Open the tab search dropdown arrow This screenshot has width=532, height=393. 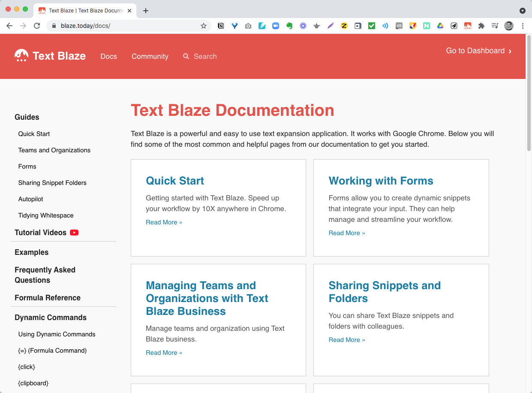(x=522, y=11)
